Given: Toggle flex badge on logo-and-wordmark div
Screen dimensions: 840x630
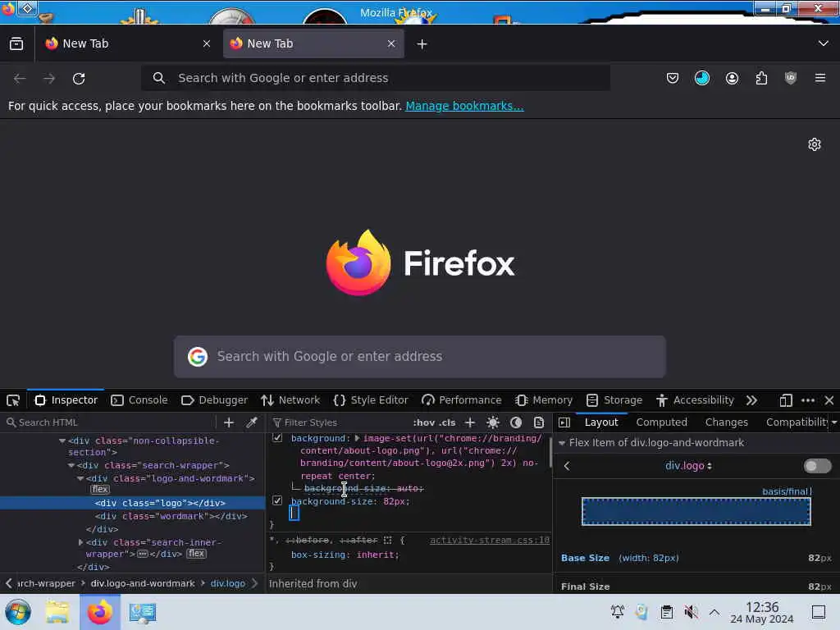Looking at the screenshot, I should 99,490.
